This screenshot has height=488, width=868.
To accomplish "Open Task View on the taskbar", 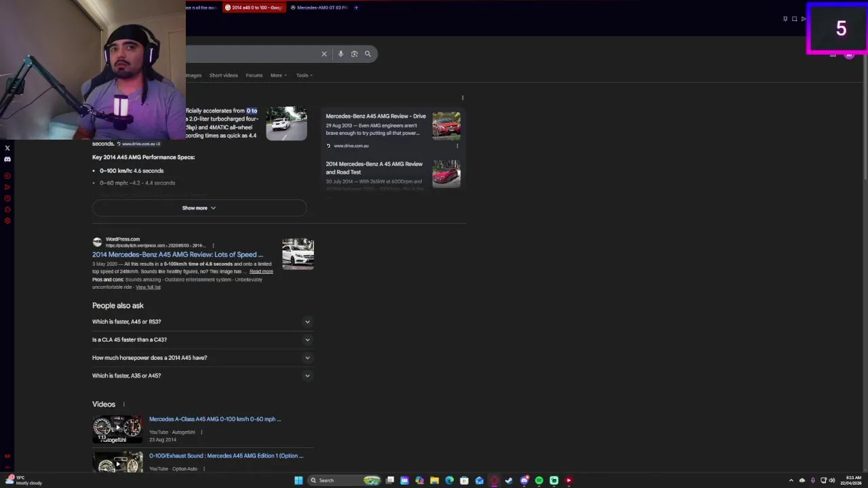I will (x=390, y=481).
